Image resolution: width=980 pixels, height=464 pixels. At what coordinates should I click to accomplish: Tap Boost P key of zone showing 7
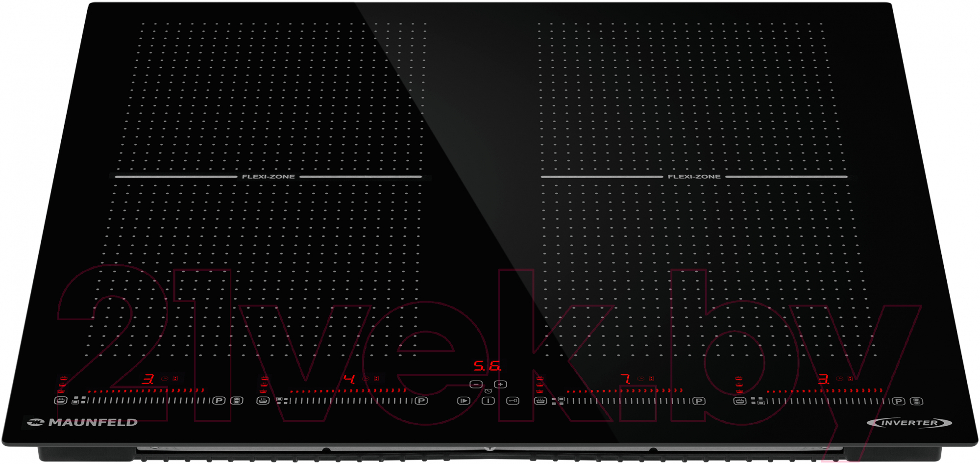(x=699, y=401)
